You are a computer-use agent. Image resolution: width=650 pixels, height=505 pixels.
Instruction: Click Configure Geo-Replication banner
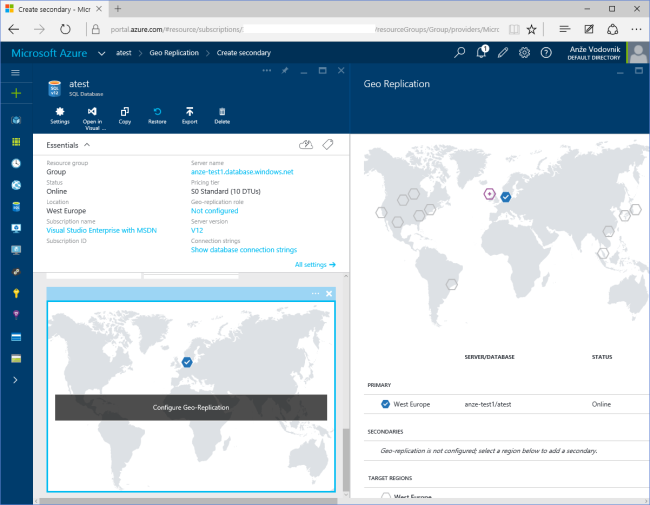coord(191,408)
